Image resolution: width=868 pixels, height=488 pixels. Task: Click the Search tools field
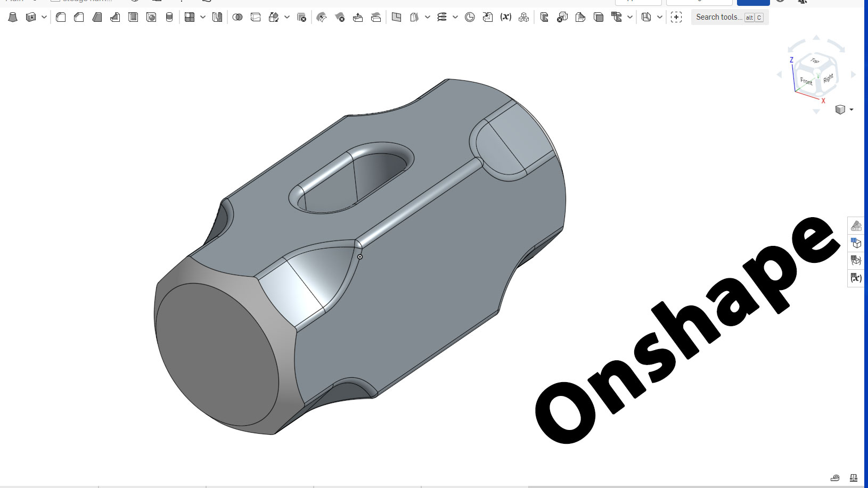coord(730,18)
